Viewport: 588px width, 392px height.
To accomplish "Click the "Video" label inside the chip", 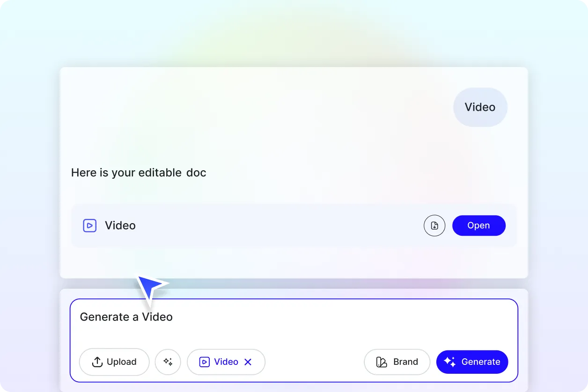I will (226, 362).
